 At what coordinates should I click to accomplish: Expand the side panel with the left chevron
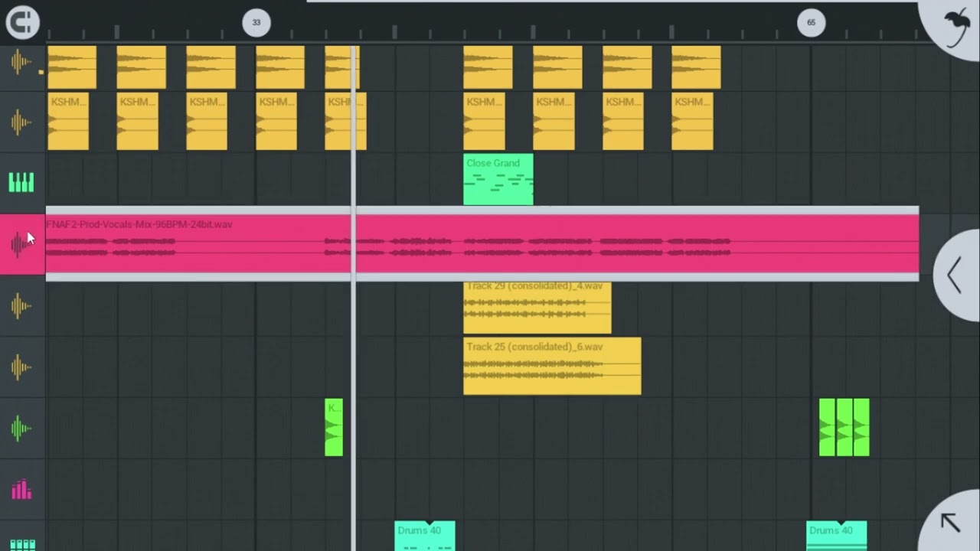[955, 275]
